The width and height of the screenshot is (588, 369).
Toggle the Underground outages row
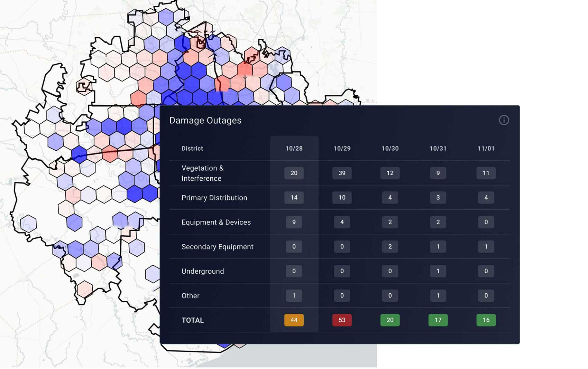pos(202,271)
